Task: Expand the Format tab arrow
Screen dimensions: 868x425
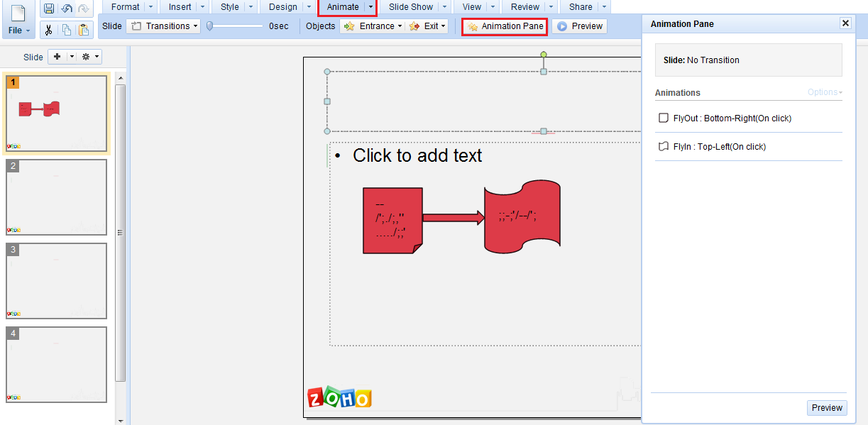Action: pos(150,7)
